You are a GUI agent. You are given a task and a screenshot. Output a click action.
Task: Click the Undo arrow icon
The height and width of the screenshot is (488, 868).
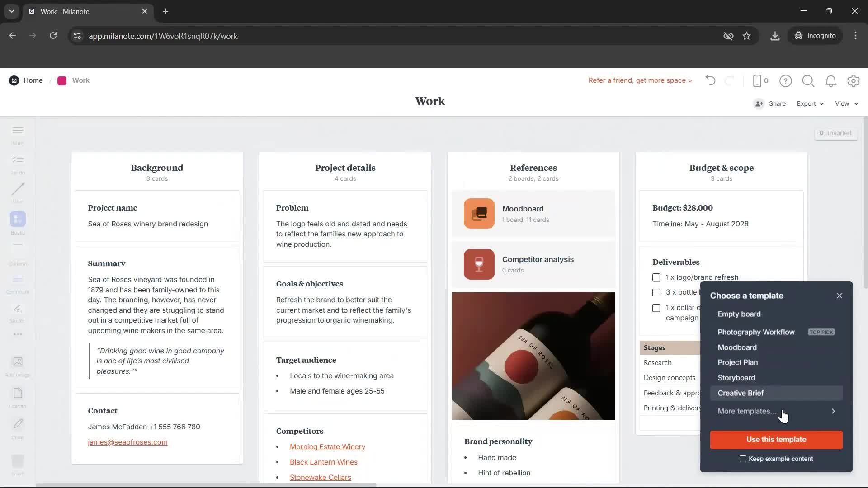click(710, 80)
